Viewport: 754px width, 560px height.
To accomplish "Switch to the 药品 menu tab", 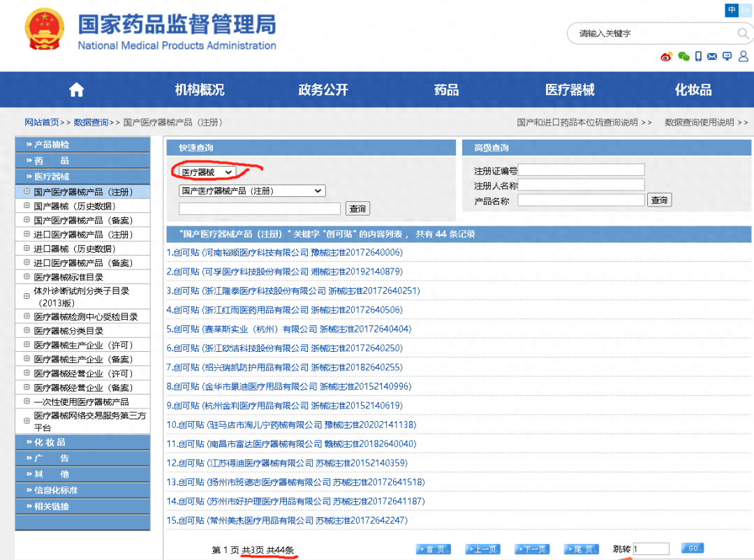I will [x=446, y=89].
